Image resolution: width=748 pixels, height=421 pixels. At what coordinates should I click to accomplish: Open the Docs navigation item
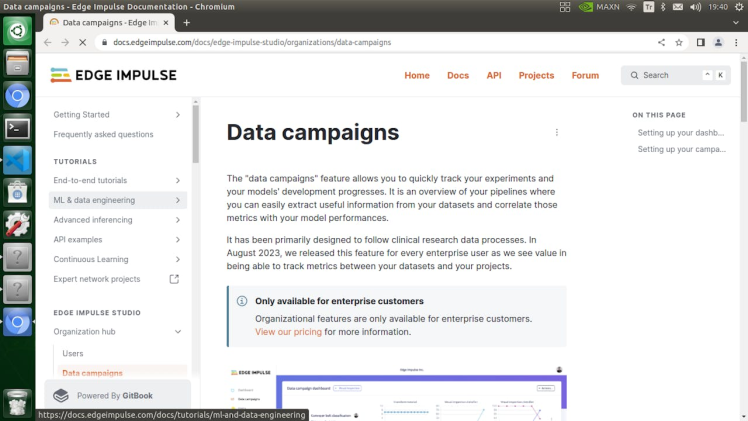[x=458, y=75]
